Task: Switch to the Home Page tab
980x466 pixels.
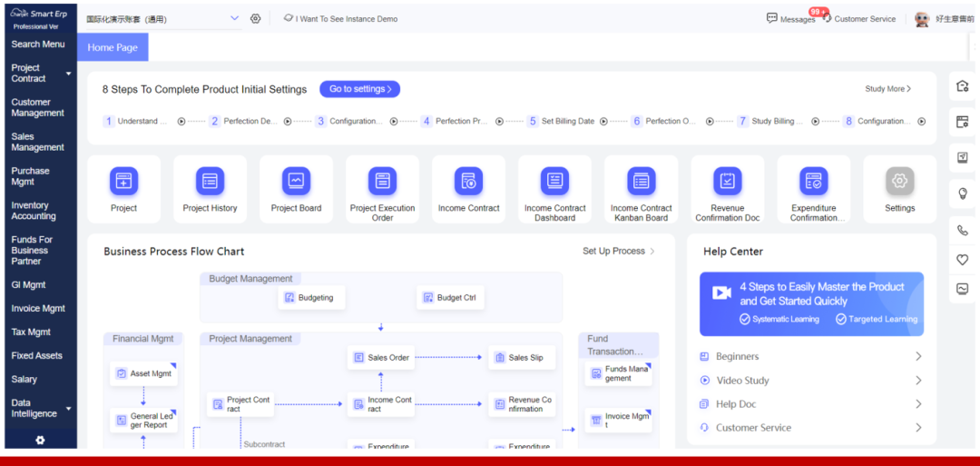Action: [113, 47]
